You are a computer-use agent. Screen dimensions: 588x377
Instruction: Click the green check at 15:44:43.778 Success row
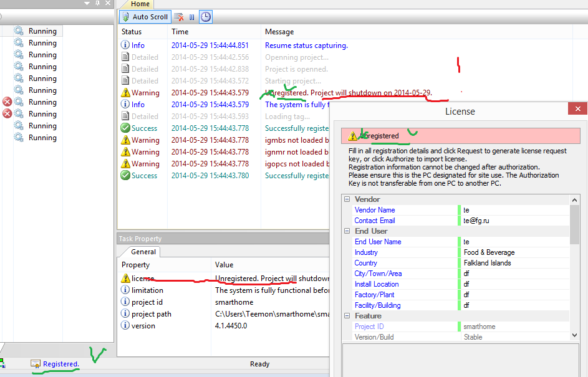pos(125,128)
